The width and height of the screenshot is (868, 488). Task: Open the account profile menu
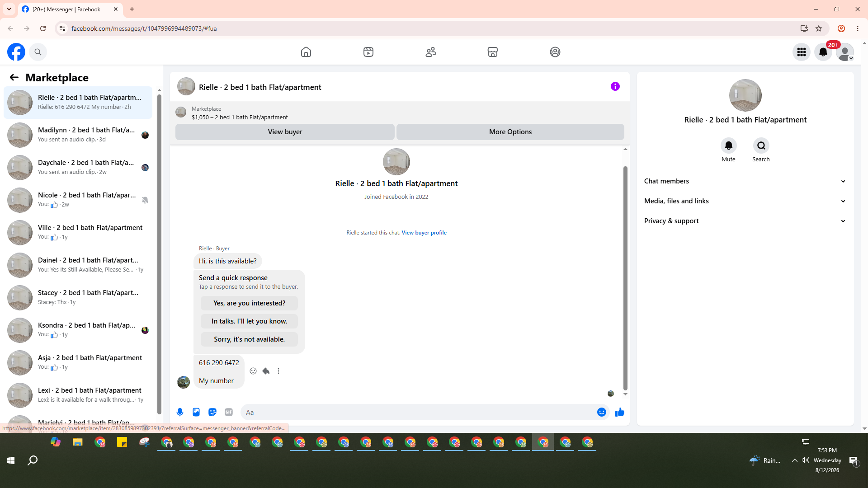[x=845, y=52]
